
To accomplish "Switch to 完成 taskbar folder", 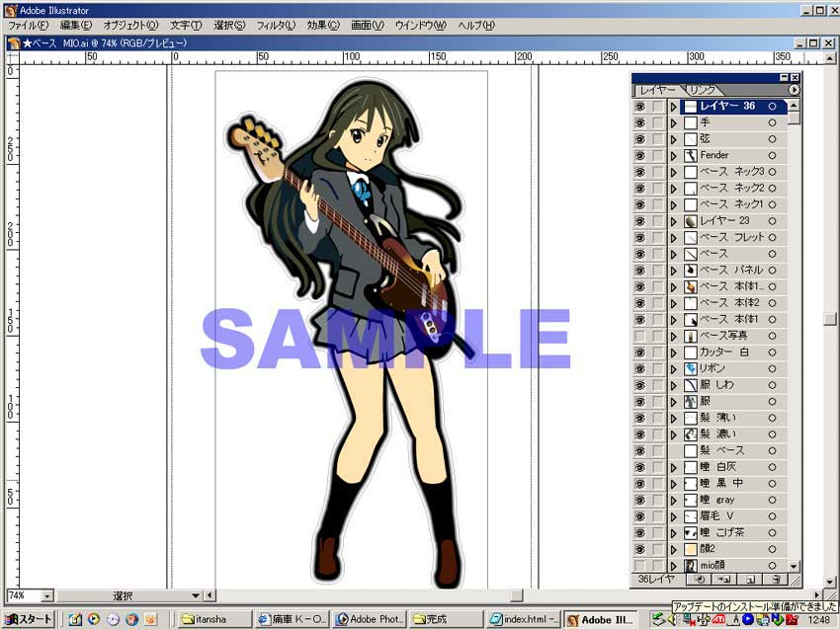I will (447, 619).
